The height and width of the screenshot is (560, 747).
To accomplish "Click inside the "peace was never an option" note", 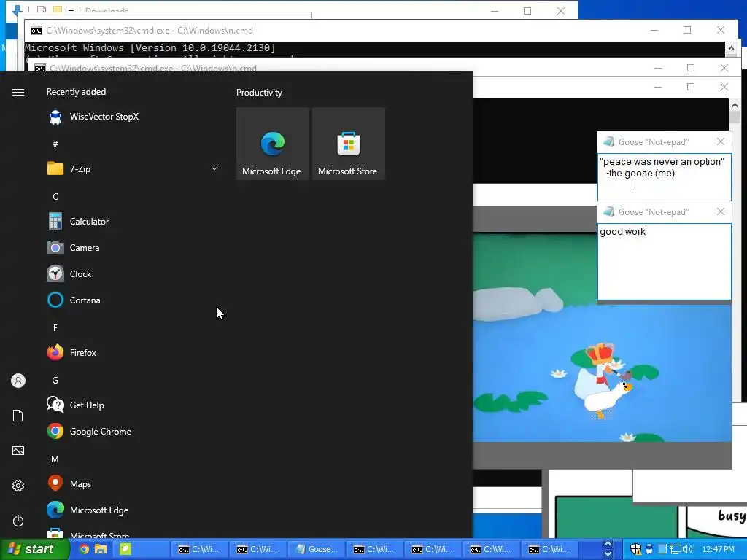I will pos(664,176).
